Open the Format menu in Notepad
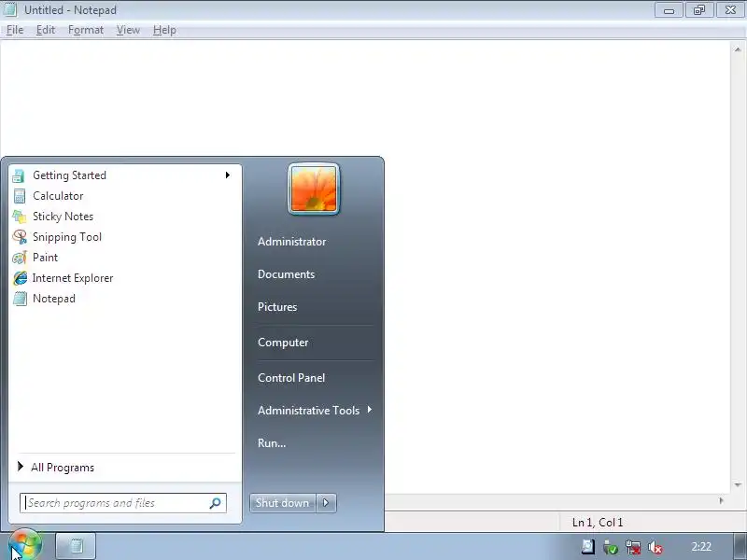Screen dimensions: 747x560 click(x=86, y=30)
